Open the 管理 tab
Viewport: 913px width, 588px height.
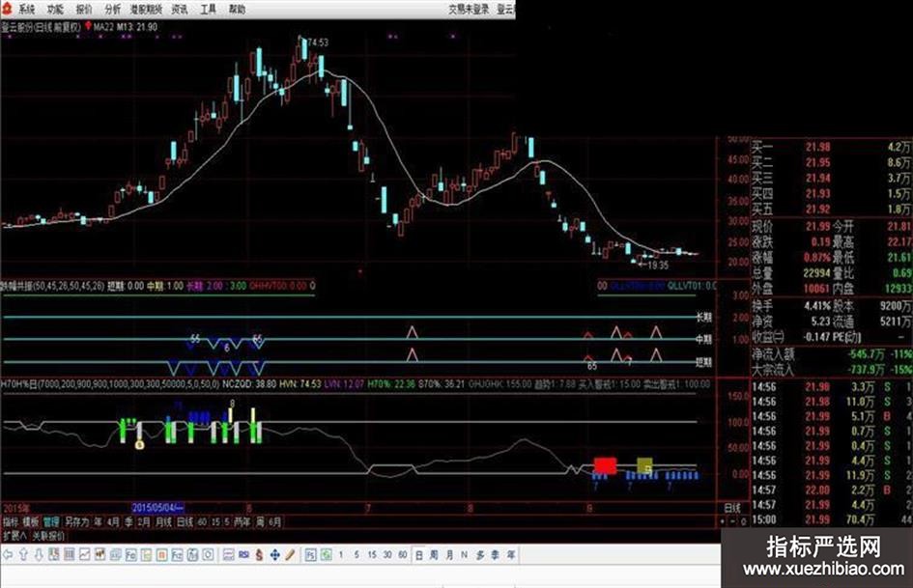(51, 521)
